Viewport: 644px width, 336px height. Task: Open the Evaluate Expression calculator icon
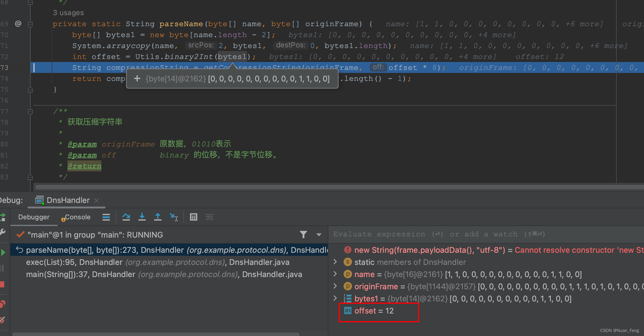pyautogui.click(x=193, y=217)
